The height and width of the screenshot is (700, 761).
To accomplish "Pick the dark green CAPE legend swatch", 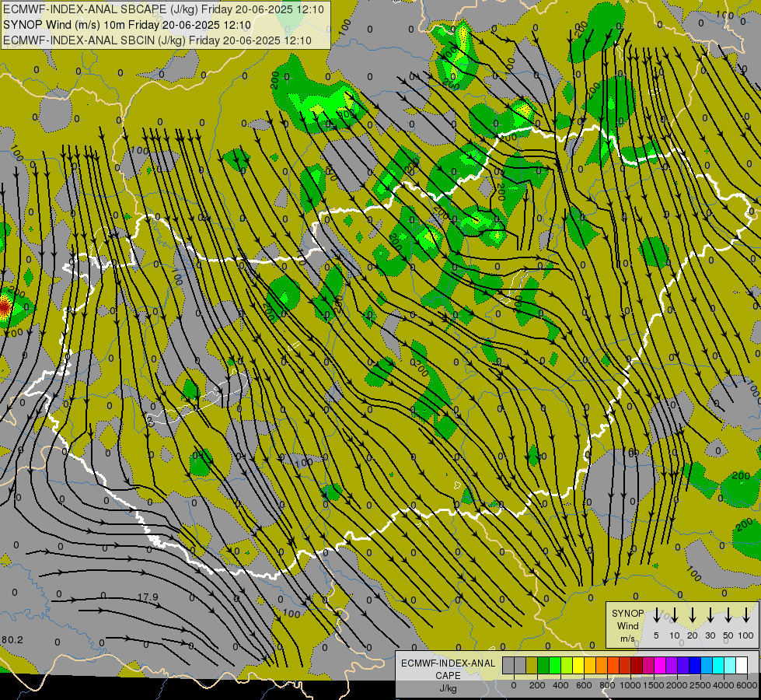I will pos(543,665).
